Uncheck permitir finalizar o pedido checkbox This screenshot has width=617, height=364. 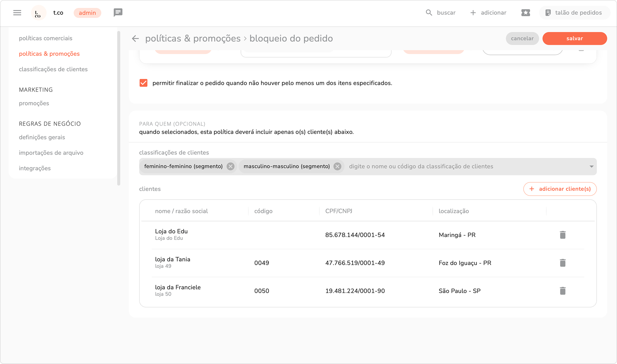(x=143, y=83)
